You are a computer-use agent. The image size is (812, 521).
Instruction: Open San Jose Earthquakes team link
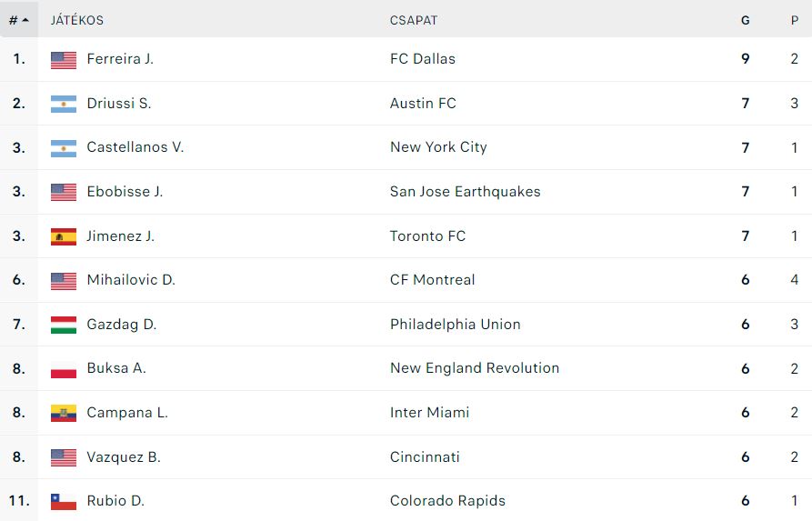[x=465, y=192]
